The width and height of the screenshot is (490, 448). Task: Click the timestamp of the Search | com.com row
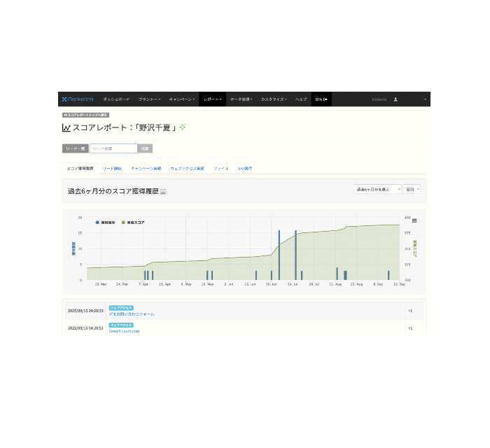pos(85,328)
